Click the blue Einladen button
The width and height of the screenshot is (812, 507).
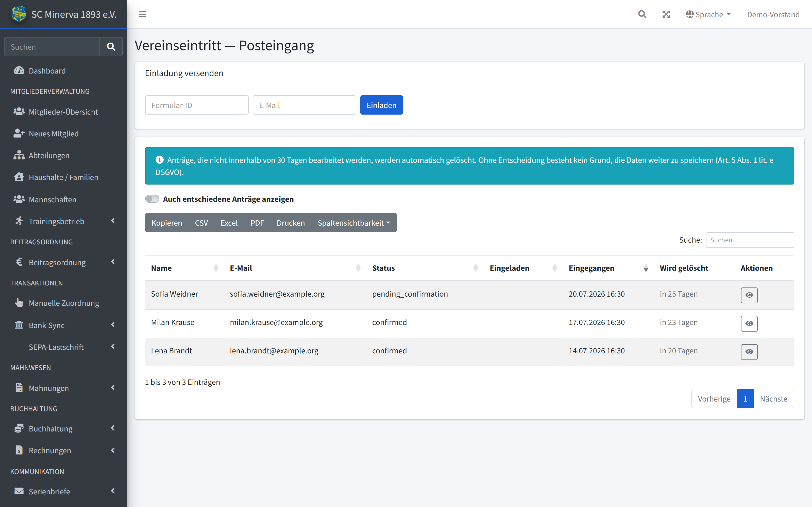pos(381,105)
